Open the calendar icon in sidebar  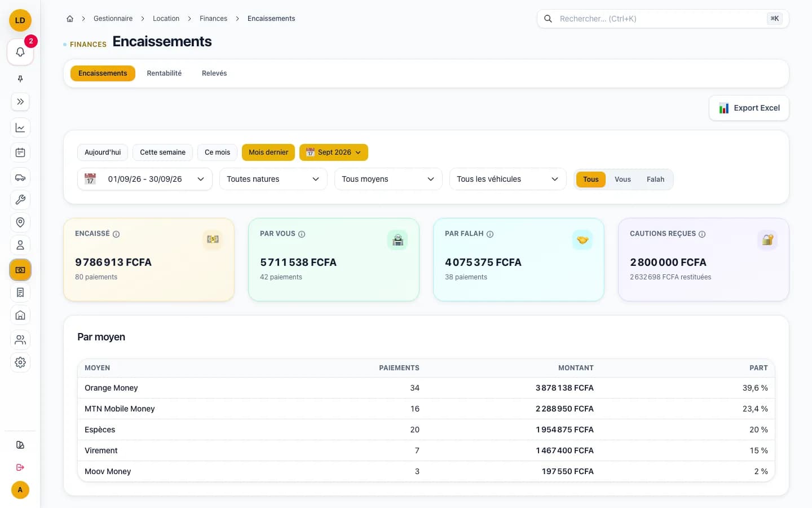coord(20,152)
